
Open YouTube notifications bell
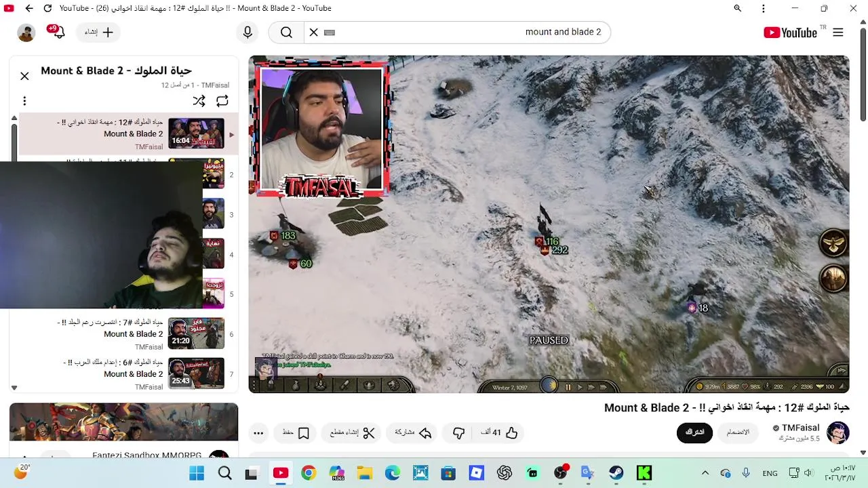57,31
